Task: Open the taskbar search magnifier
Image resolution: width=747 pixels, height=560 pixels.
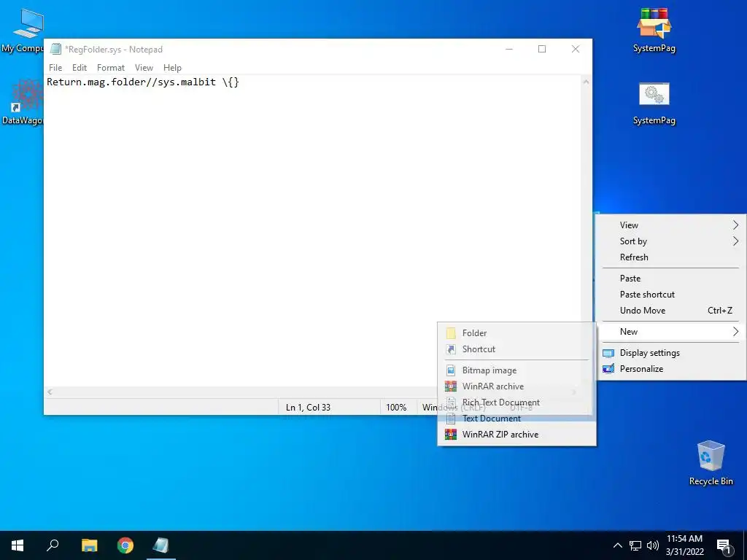Action: [x=53, y=545]
